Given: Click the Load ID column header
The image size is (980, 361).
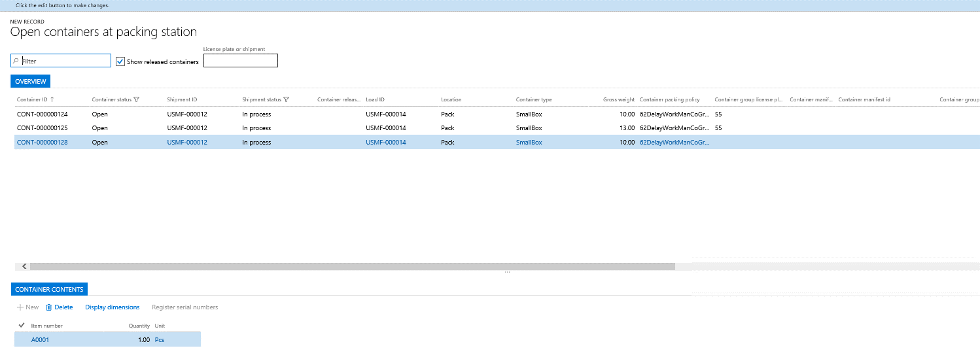Looking at the screenshot, I should (x=376, y=100).
